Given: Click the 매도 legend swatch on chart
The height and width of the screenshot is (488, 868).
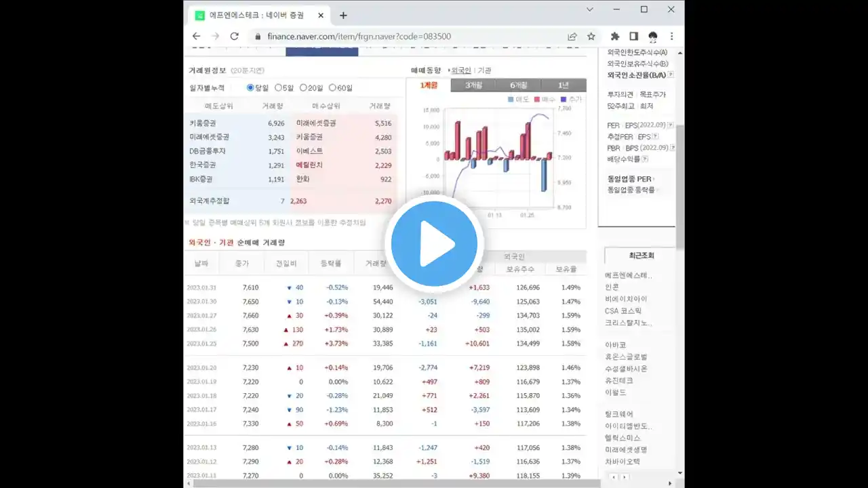Looking at the screenshot, I should [511, 99].
